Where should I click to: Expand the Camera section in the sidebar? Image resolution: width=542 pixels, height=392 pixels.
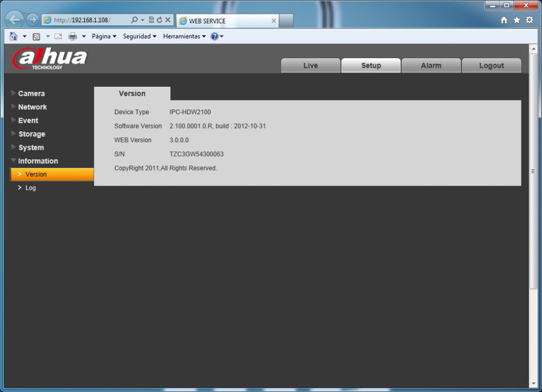click(x=31, y=93)
